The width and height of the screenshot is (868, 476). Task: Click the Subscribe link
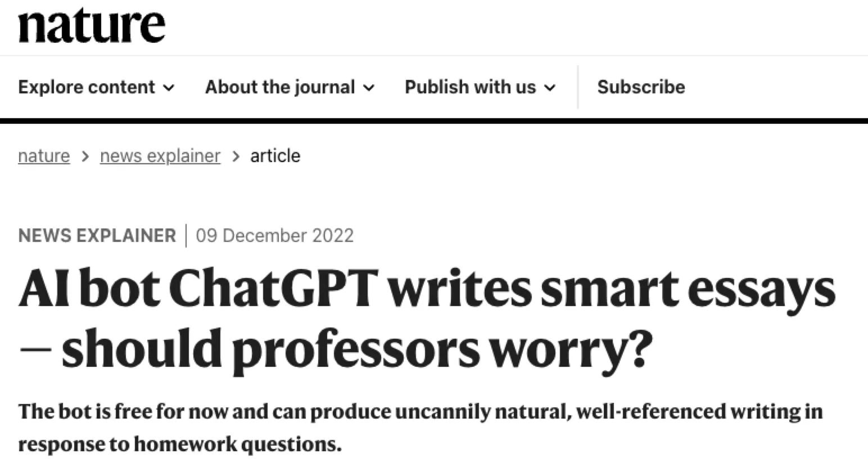[641, 87]
